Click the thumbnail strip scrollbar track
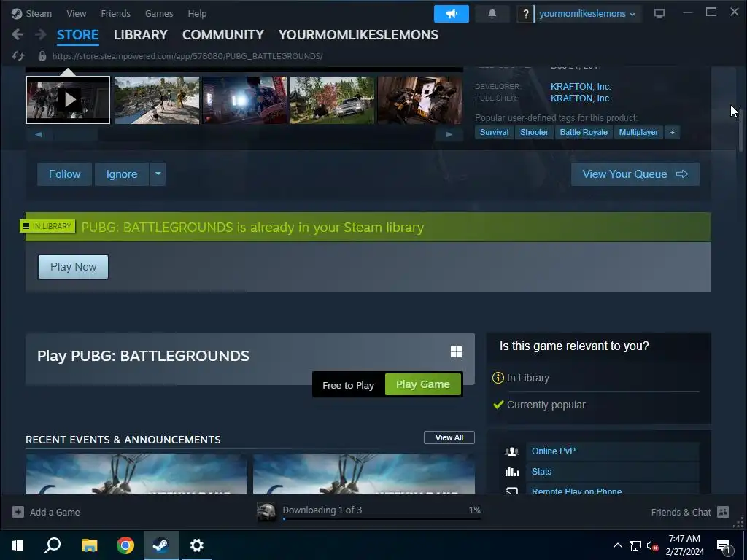The image size is (747, 560). [244, 134]
